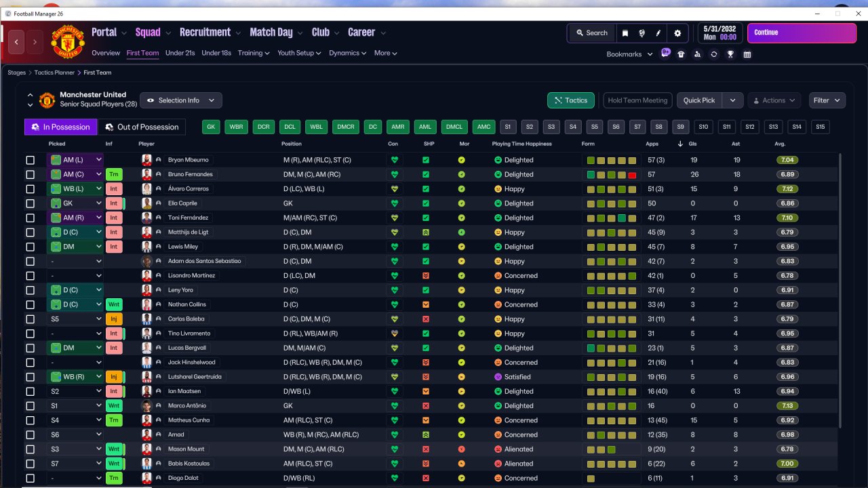Click the Manchester United crest in header
Screen dimensions: 868x488
(68, 41)
